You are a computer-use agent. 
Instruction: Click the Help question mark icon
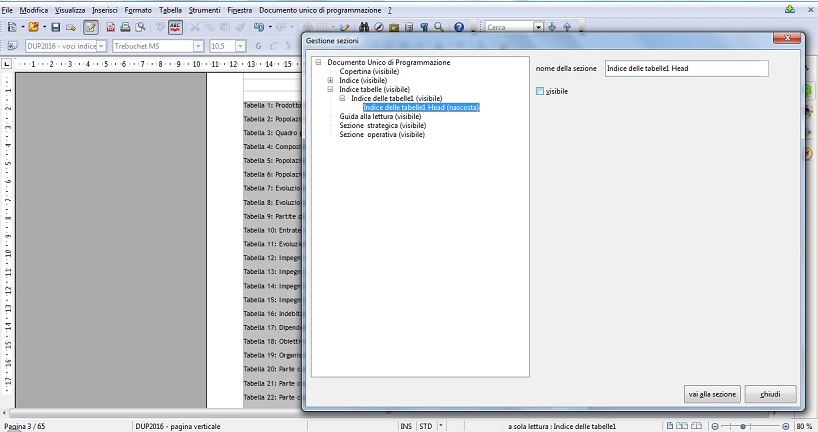click(458, 27)
